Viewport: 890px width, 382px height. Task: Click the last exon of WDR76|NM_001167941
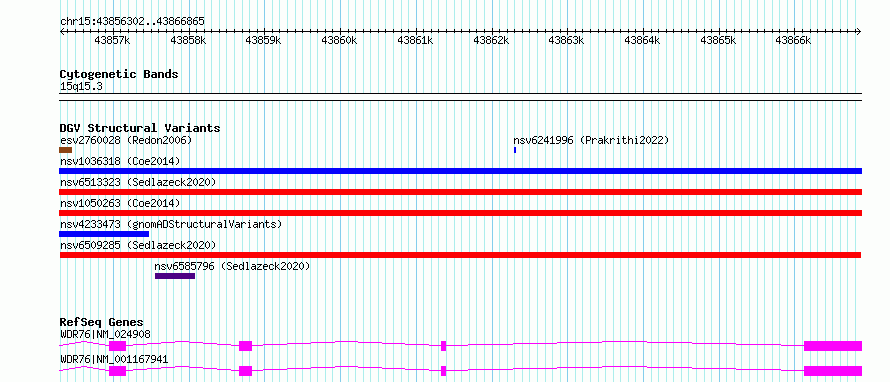pyautogui.click(x=833, y=371)
